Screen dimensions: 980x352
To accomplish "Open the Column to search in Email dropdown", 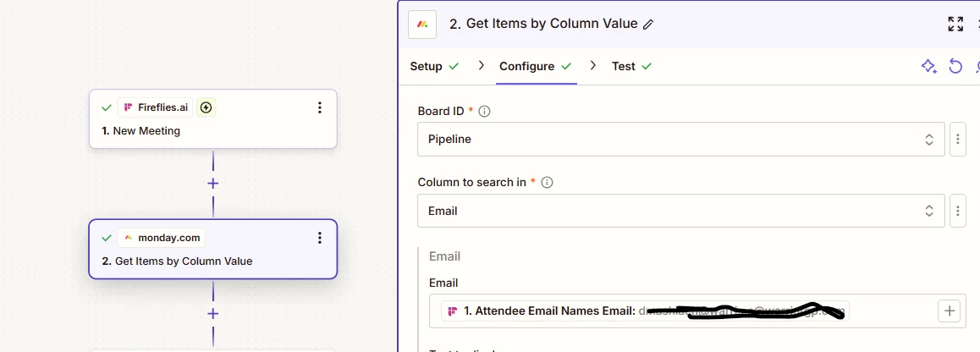I will click(681, 211).
